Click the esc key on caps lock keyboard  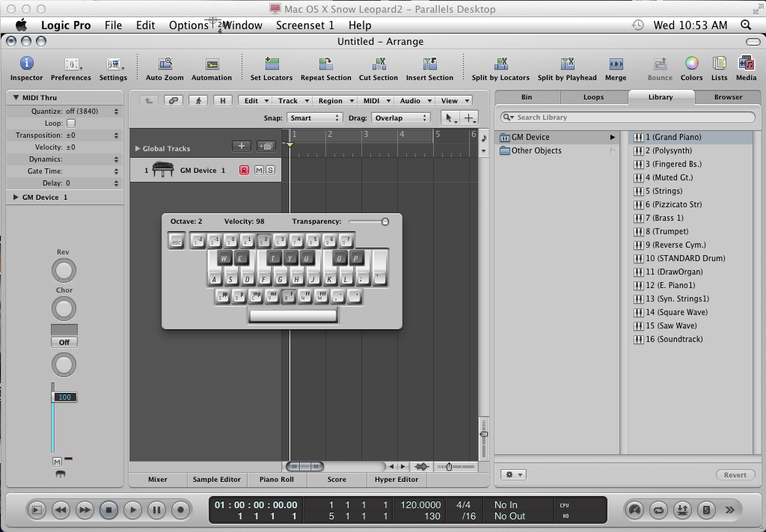click(x=177, y=242)
